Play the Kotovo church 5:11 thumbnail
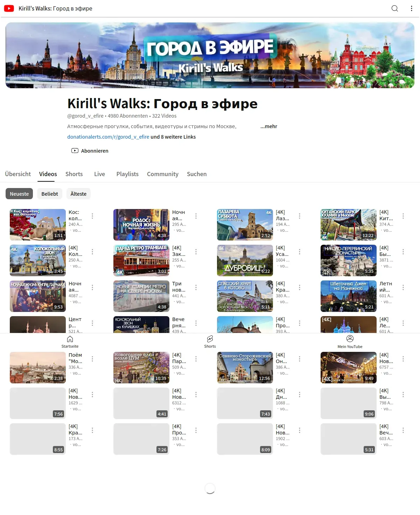Screen dimensions: 420x515 click(x=245, y=296)
